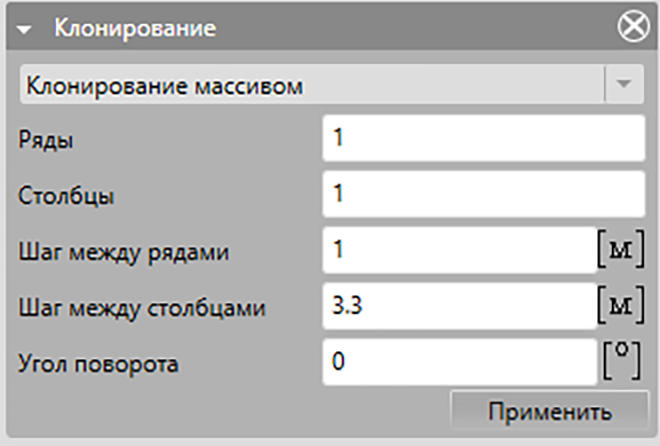The width and height of the screenshot is (660, 446).
Task: Focus the Ряды input field
Action: (x=484, y=138)
